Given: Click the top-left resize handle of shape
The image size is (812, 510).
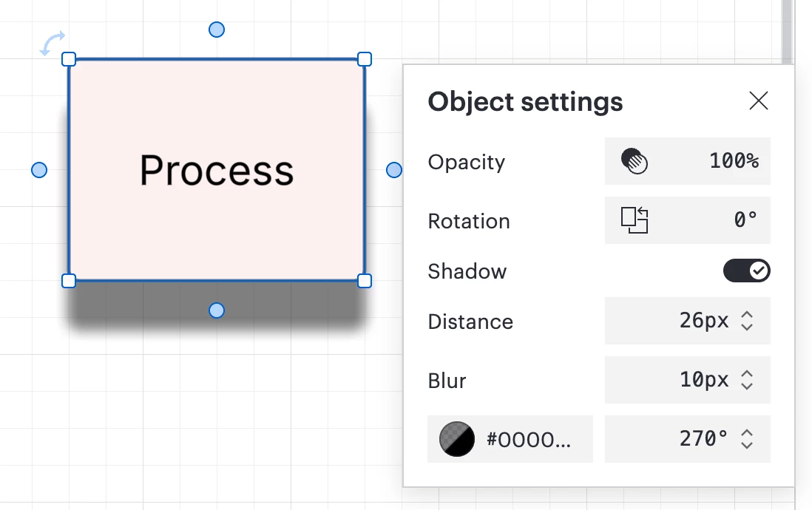Looking at the screenshot, I should click(x=69, y=59).
